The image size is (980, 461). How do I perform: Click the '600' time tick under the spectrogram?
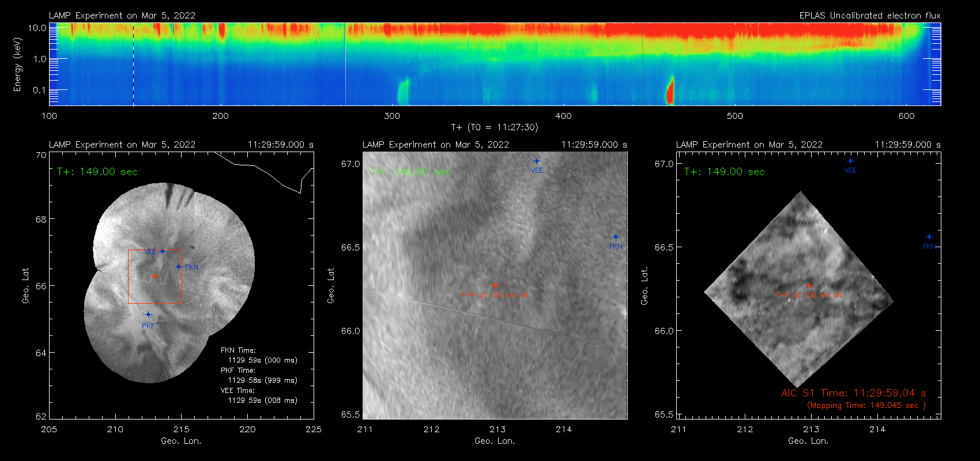click(906, 116)
